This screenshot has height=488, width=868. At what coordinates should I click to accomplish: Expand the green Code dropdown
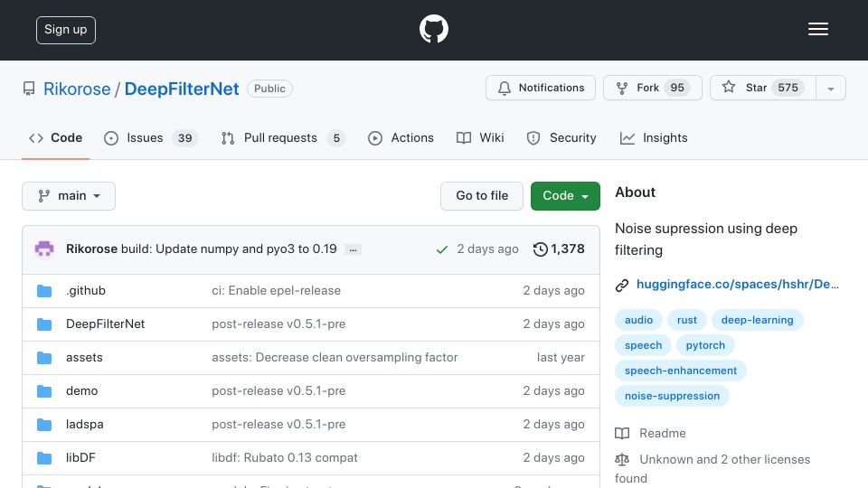(x=565, y=196)
